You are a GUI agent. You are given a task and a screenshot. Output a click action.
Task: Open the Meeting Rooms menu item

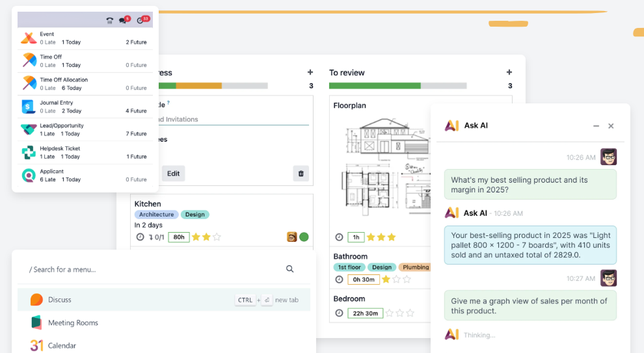tap(73, 323)
